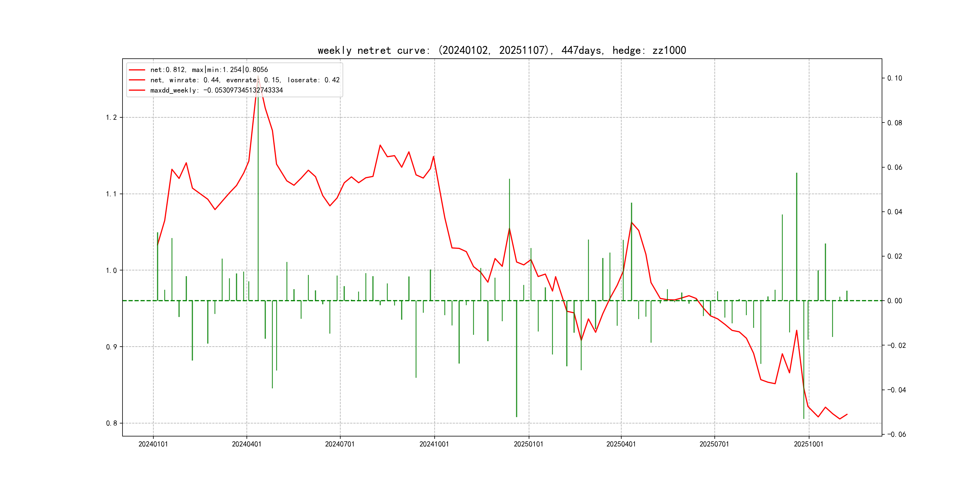Click the 'net:0.812' legend entry
The image size is (980, 490).
tap(209, 70)
